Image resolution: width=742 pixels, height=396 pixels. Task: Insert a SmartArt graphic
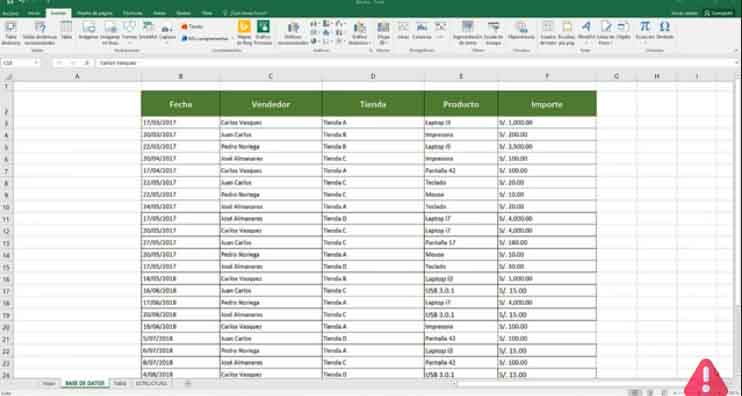click(x=148, y=30)
